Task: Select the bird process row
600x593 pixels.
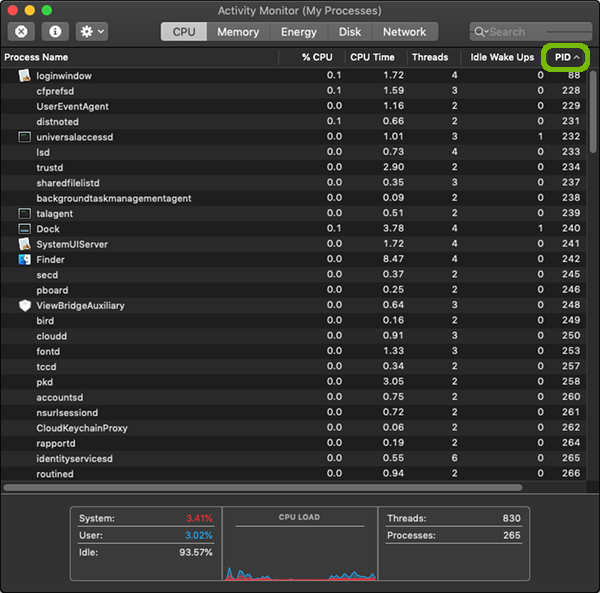Action: pyautogui.click(x=293, y=321)
